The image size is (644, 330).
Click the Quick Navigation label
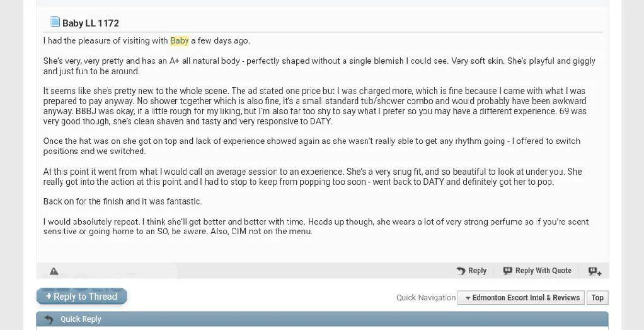[425, 298]
